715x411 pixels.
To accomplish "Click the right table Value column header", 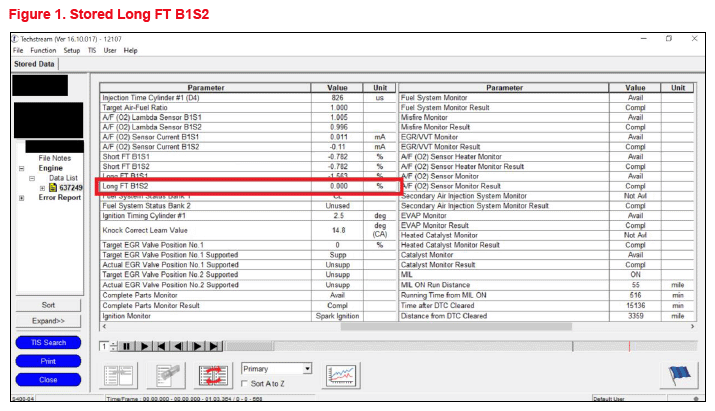I will [635, 88].
